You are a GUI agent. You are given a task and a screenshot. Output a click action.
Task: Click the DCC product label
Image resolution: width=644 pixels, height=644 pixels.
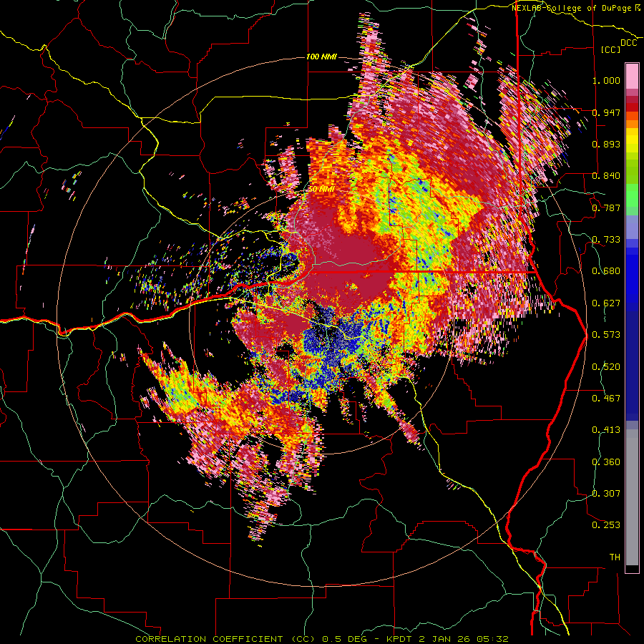click(x=628, y=43)
